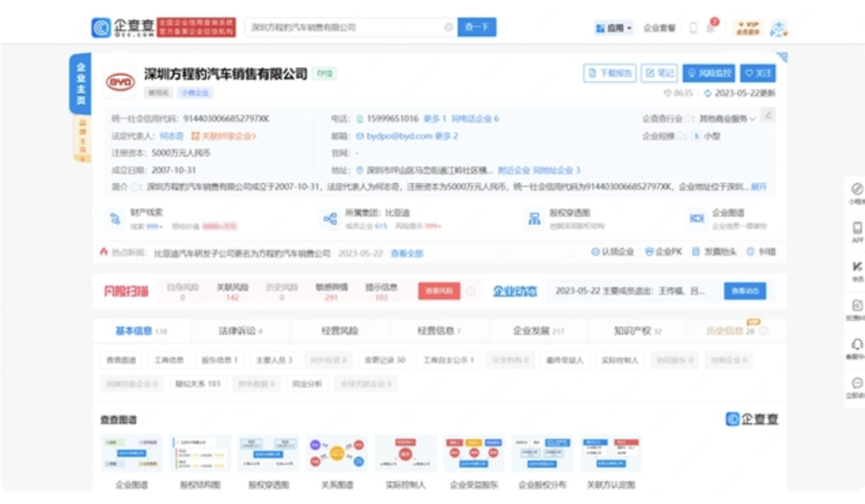Click the 更多 1 phone numbers link
This screenshot has height=504, width=865.
point(435,118)
